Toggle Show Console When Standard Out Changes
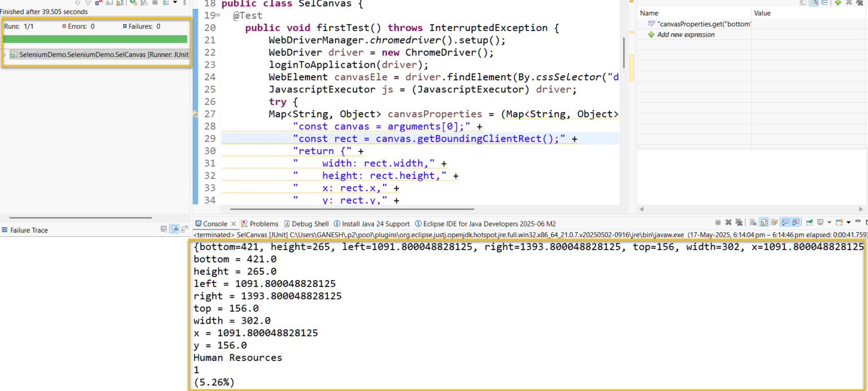Image resolution: width=868 pixels, height=391 pixels. 784,221
